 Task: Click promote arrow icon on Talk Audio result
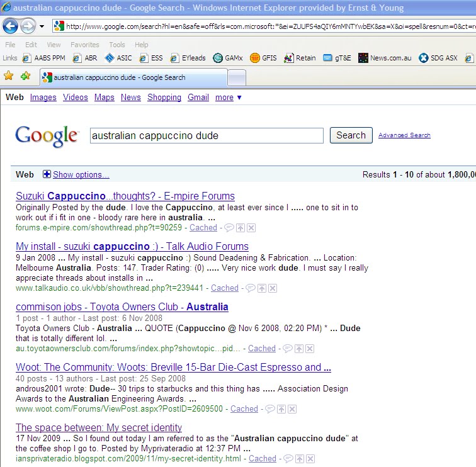[262, 288]
